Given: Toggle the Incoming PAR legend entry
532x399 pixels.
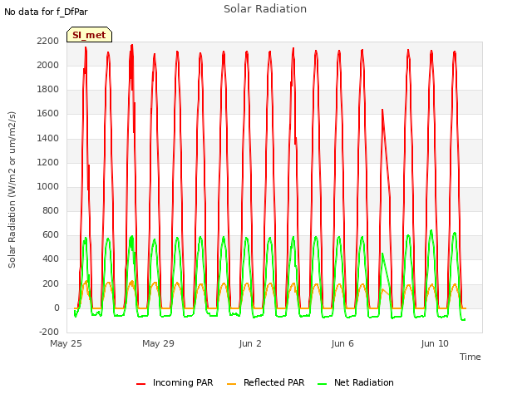Looking at the screenshot, I should (175, 382).
